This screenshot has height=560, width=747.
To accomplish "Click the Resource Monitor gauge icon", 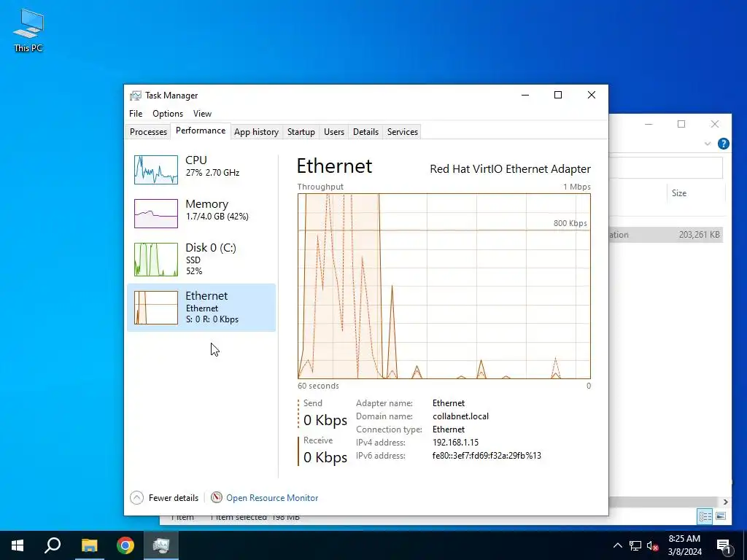I will [217, 497].
